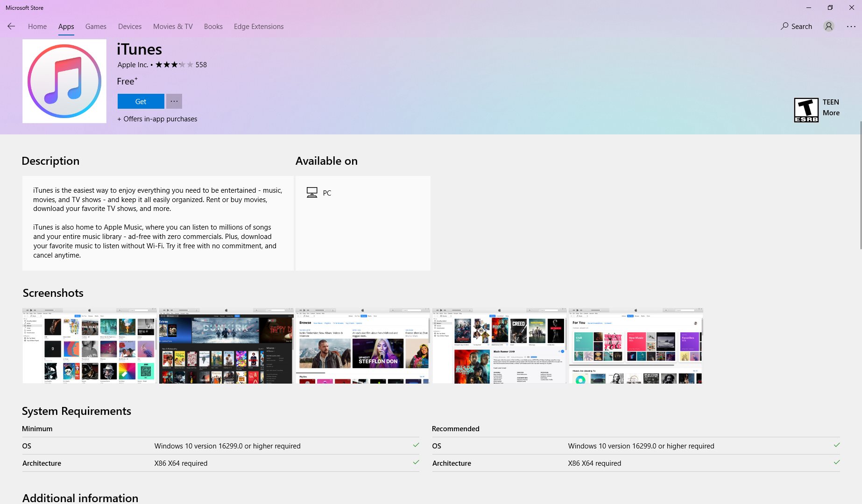The height and width of the screenshot is (504, 862).
Task: Minimize the Microsoft Store window
Action: [x=808, y=7]
